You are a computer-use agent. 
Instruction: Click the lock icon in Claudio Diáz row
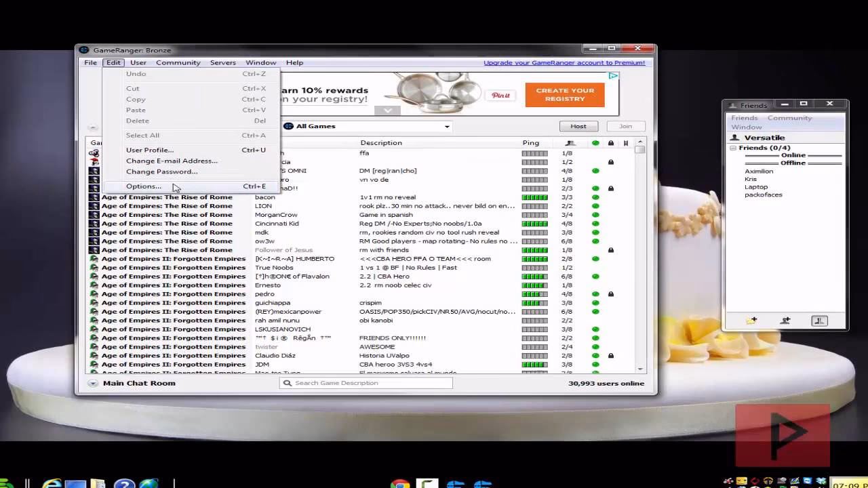coord(611,356)
